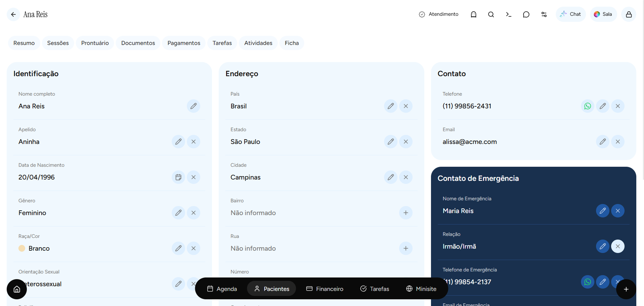Open the terminal command icon in header
Screen dimensions: 644x306
(508, 14)
